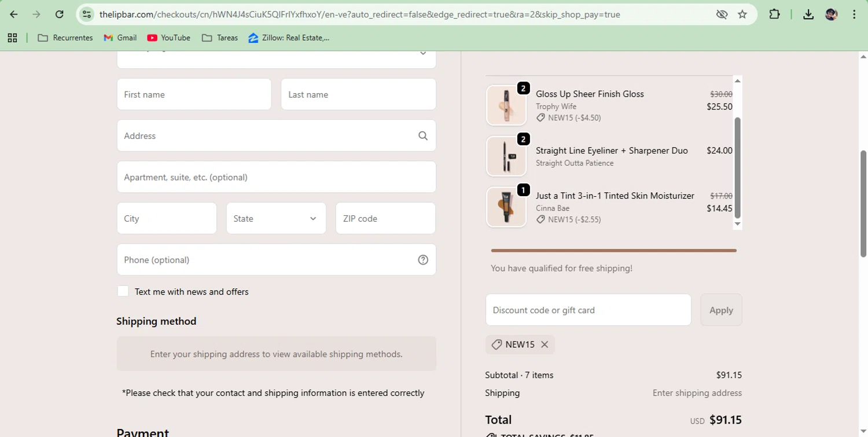Viewport: 868px width, 437px height.
Task: Open site information icon in address bar
Action: click(87, 14)
